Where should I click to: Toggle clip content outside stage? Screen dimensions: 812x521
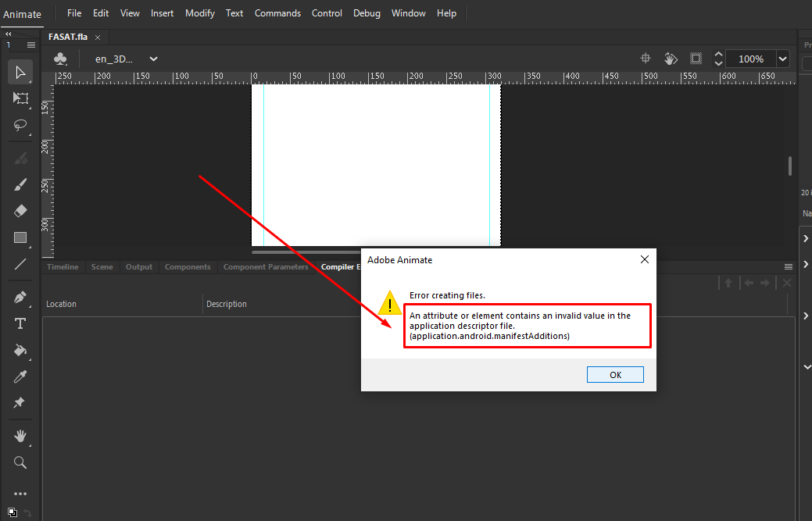tap(696, 59)
